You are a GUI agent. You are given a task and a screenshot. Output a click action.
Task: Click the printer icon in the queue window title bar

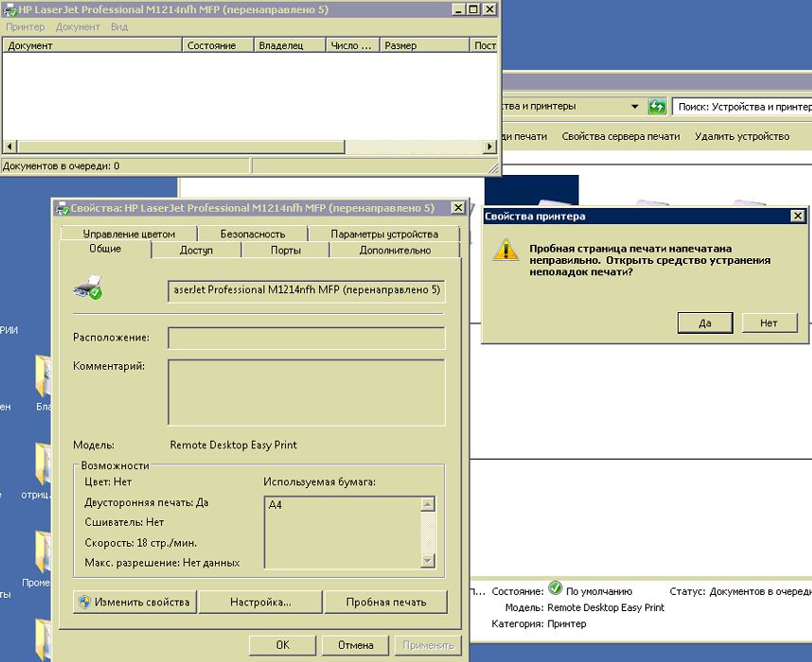coord(9,9)
